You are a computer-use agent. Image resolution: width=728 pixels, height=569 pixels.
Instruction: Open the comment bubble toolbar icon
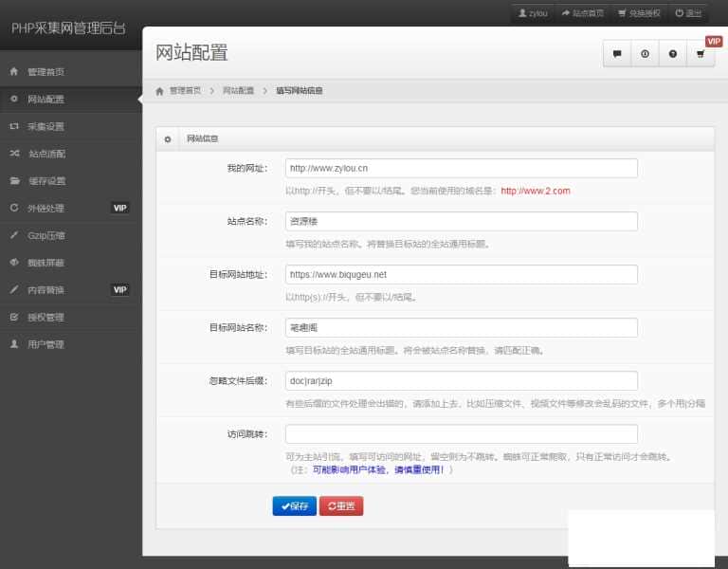(x=617, y=54)
